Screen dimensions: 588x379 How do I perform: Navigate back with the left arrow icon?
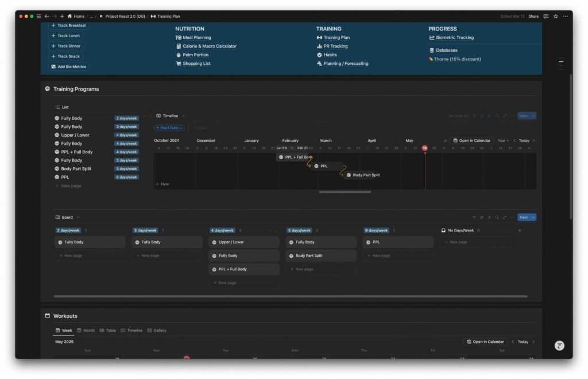click(x=47, y=16)
